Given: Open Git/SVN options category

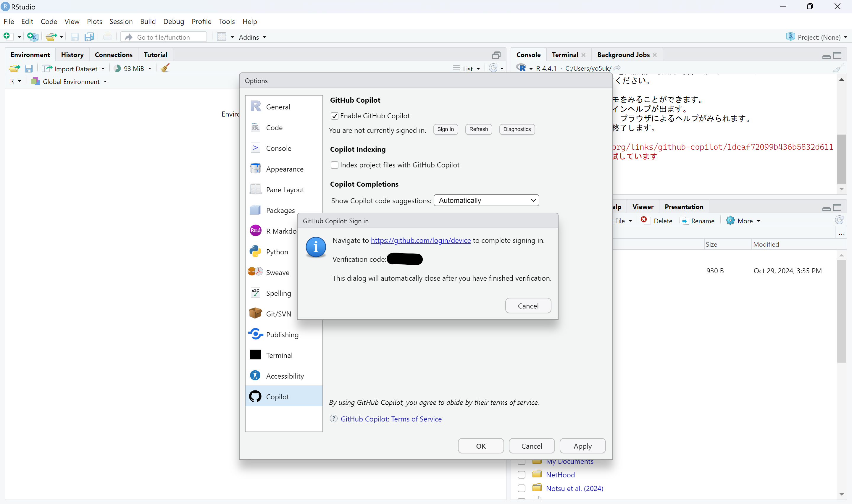Looking at the screenshot, I should tap(278, 314).
